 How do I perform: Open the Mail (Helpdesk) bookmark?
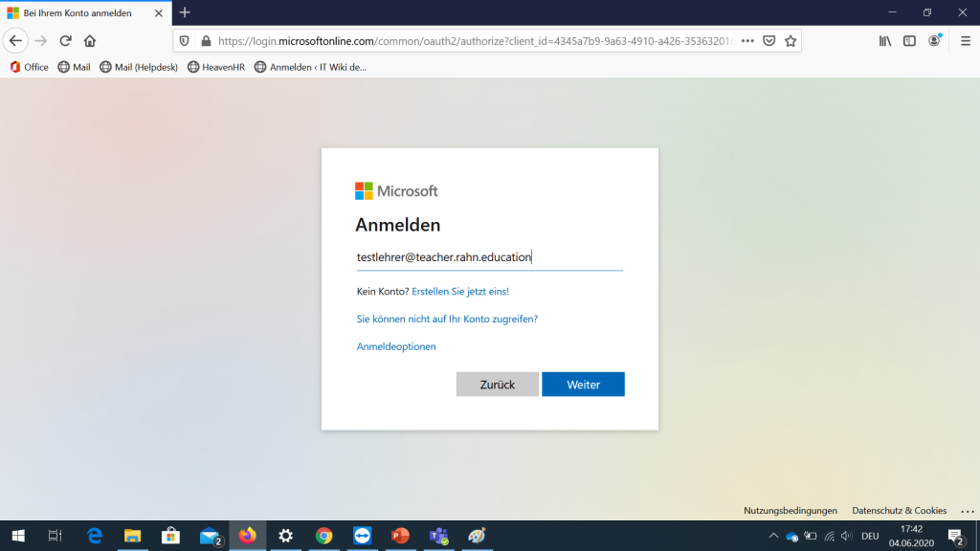[x=139, y=67]
